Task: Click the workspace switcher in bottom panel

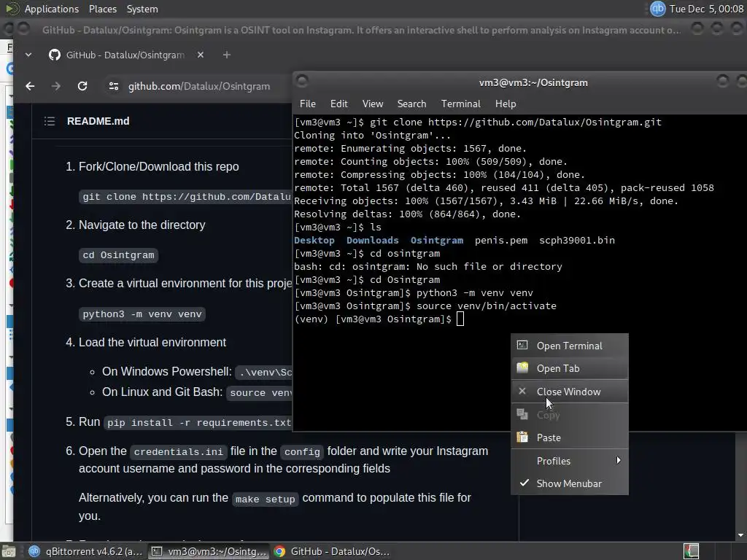Action: 692,551
